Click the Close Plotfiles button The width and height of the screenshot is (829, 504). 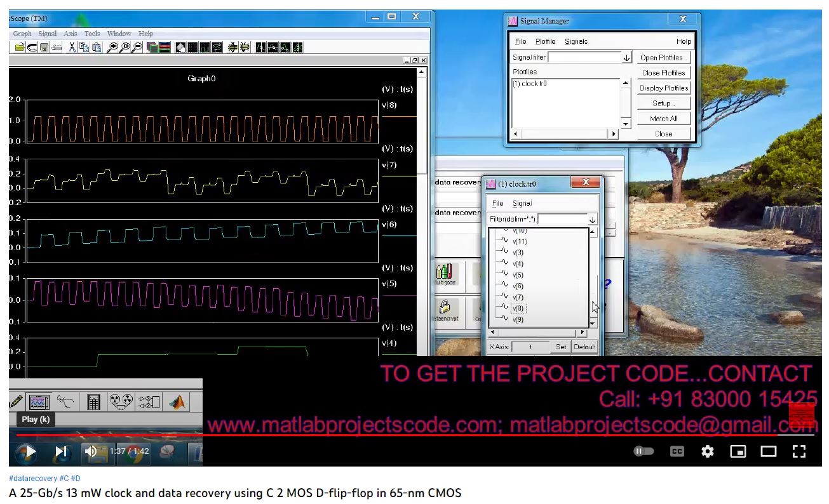point(663,73)
